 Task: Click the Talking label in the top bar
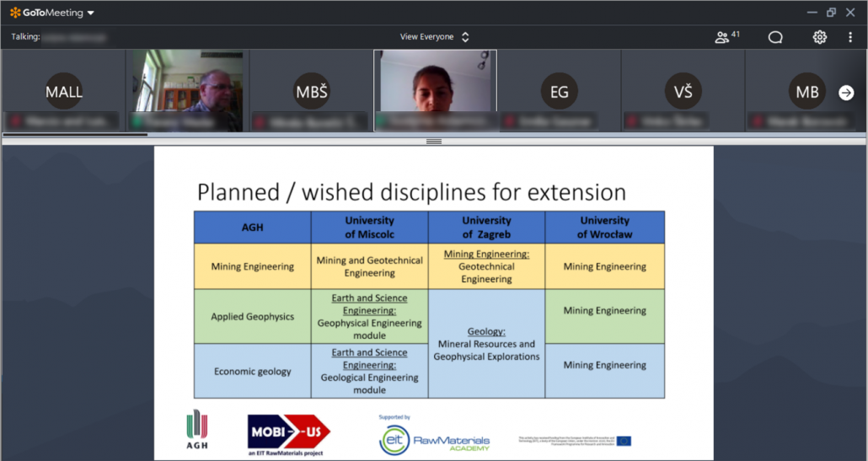[23, 37]
